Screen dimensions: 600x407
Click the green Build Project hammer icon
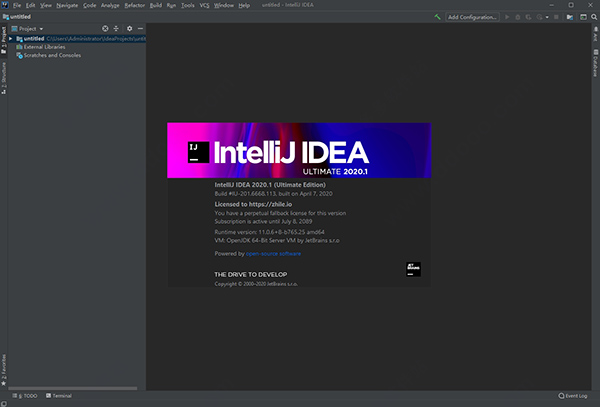(437, 17)
